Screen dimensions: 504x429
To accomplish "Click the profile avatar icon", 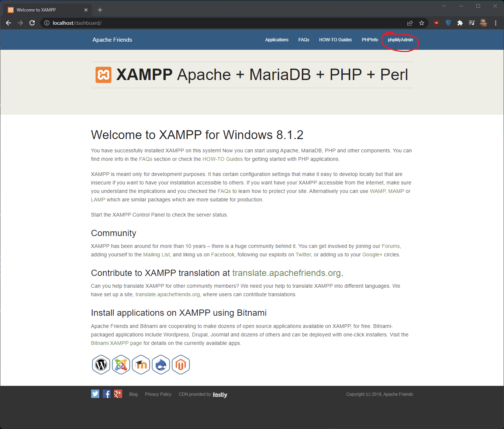I will coord(484,23).
